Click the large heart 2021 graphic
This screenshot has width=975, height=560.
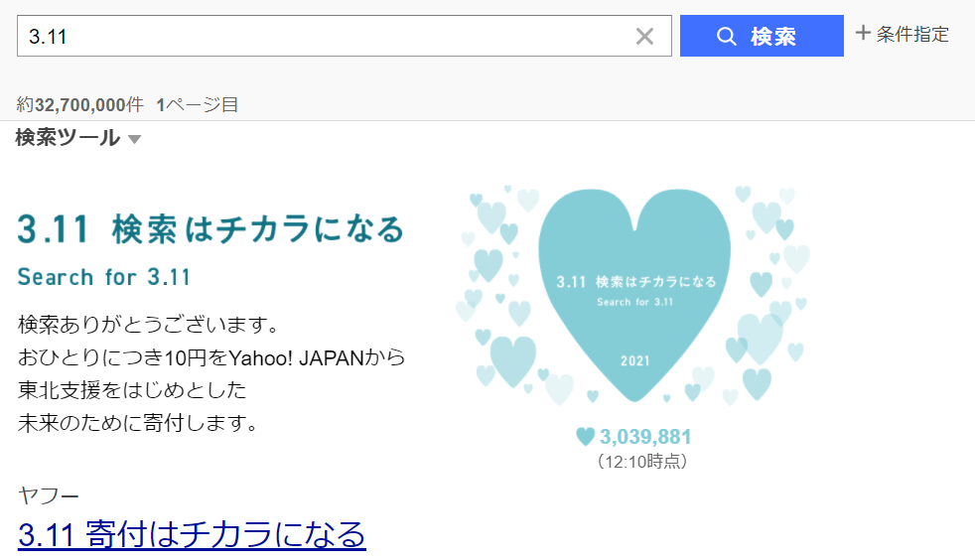point(634,295)
